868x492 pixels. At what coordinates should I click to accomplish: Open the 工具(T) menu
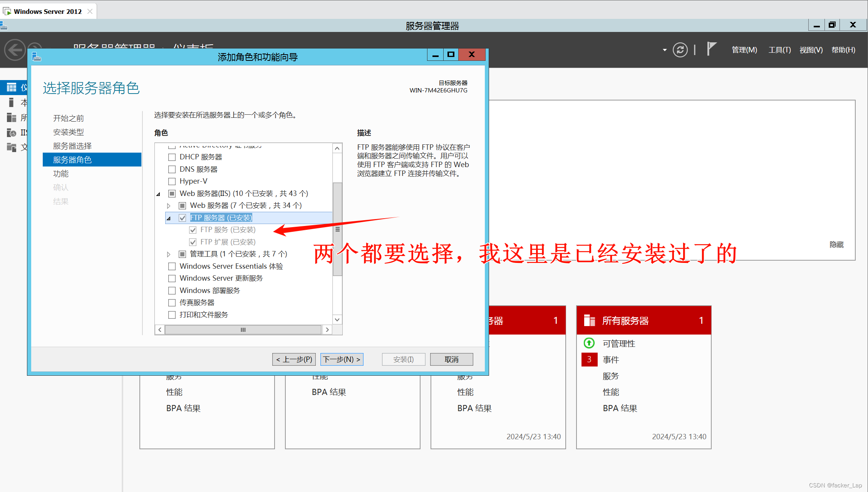(x=779, y=50)
